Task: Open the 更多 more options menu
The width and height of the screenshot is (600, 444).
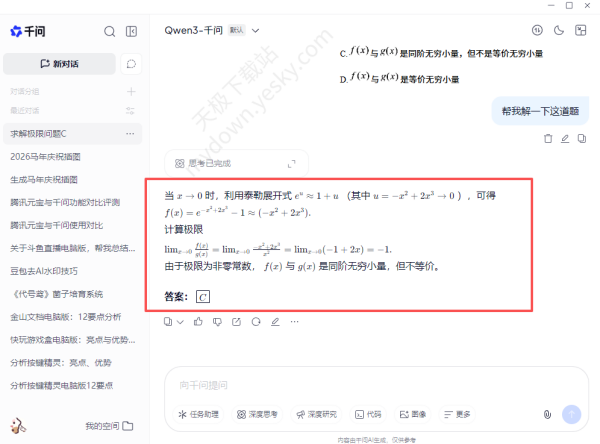Action: coord(456,414)
